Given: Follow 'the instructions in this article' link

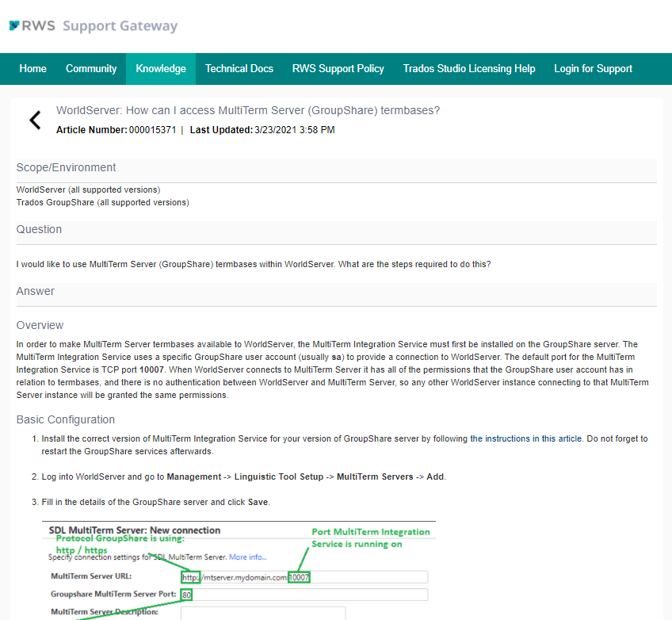Looking at the screenshot, I should point(526,438).
